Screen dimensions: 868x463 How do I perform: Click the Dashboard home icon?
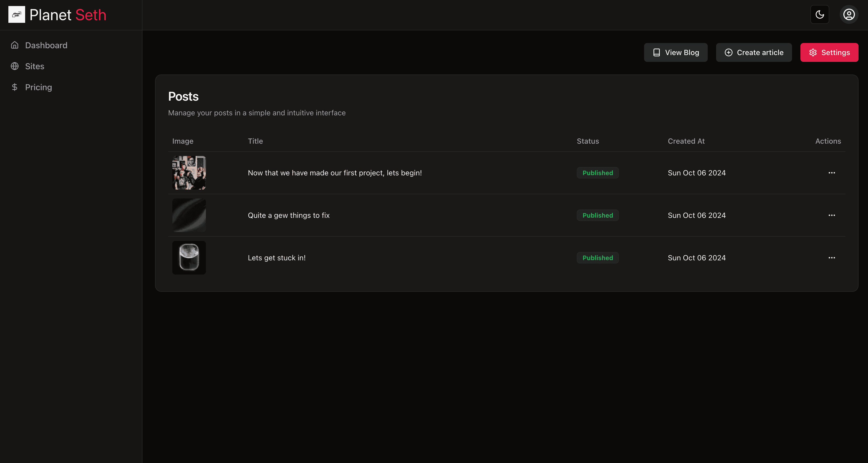14,45
